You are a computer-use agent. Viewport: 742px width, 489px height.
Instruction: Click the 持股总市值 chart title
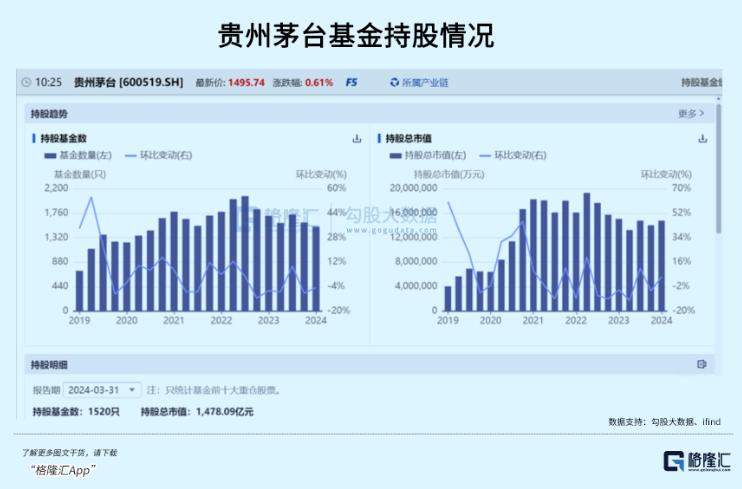408,138
